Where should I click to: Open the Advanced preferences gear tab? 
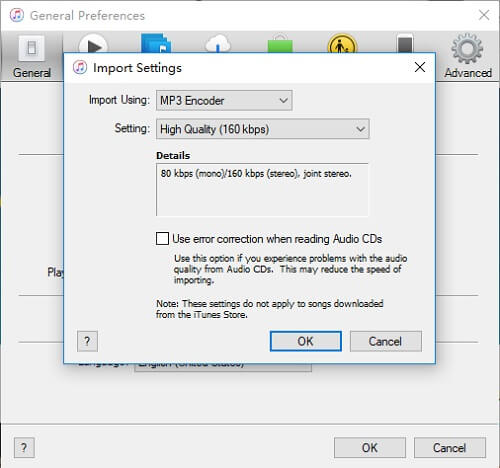click(468, 56)
